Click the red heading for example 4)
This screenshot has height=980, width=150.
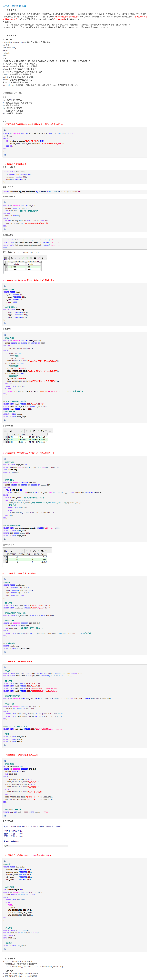click(19, 573)
